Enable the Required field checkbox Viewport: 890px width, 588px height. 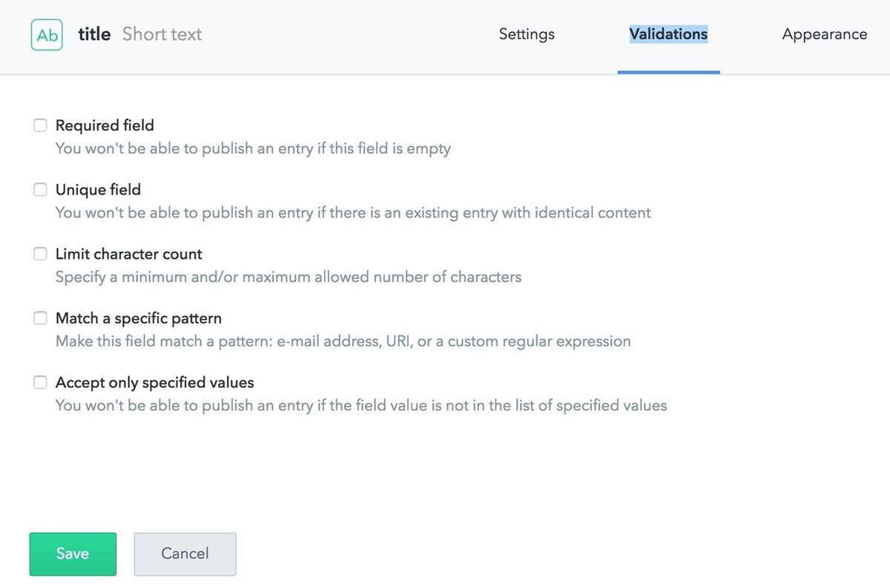pyautogui.click(x=40, y=125)
